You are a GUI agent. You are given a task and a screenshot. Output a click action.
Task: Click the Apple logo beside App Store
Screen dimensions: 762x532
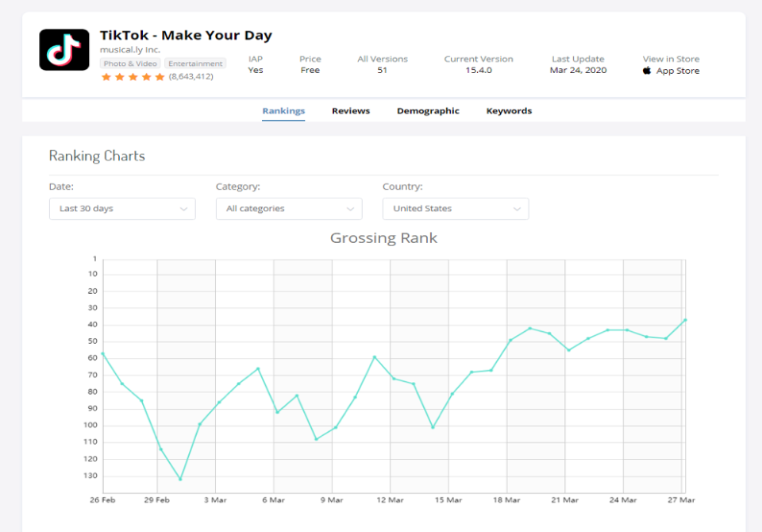pyautogui.click(x=647, y=71)
